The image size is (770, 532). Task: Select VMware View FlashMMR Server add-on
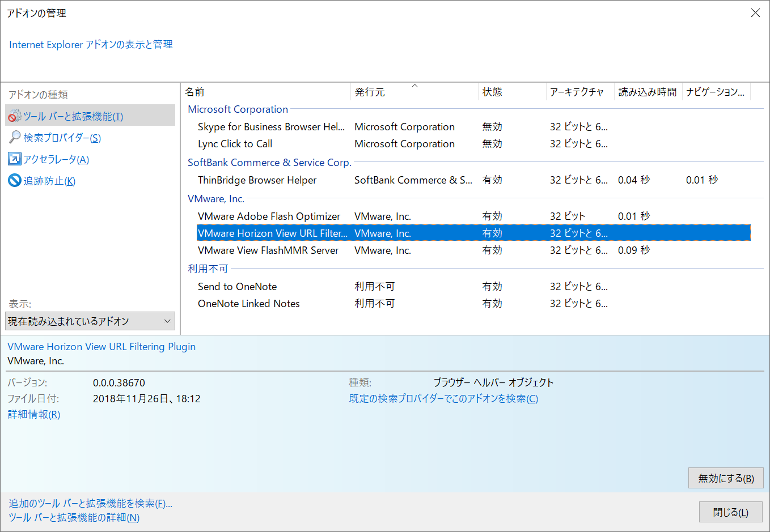click(473, 250)
